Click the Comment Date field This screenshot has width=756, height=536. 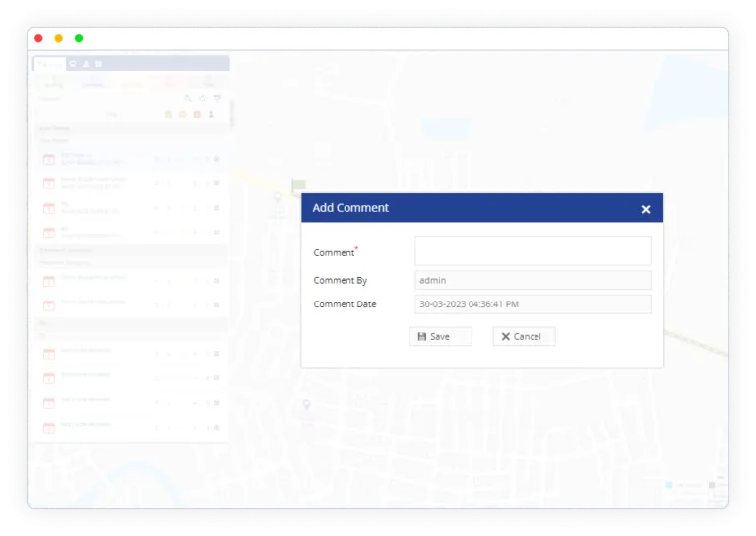pyautogui.click(x=533, y=304)
